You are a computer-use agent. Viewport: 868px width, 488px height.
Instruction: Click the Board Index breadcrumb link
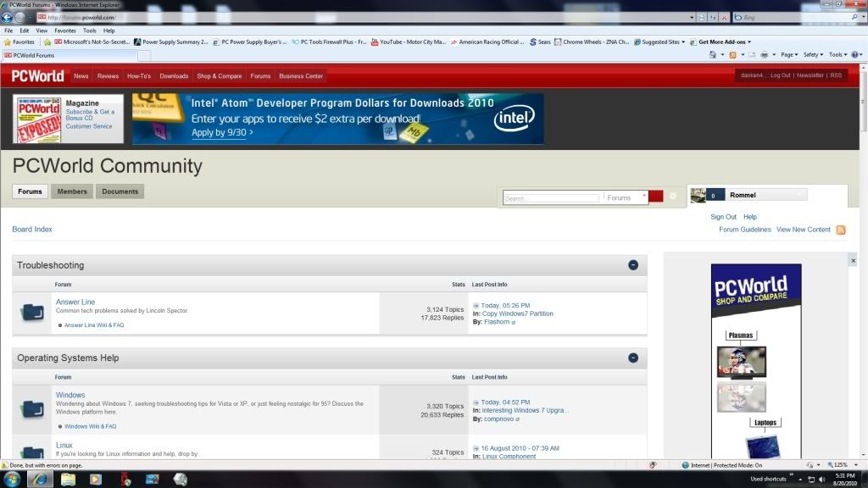point(32,229)
